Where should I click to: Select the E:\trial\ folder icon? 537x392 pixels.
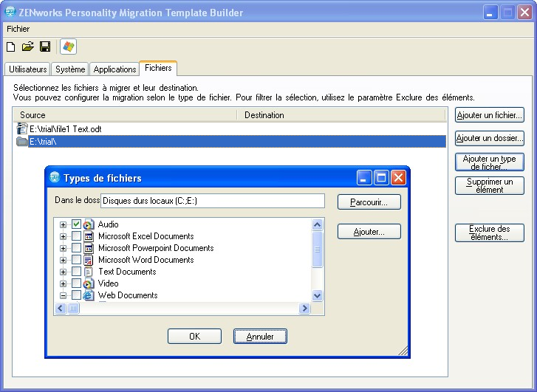tap(21, 142)
